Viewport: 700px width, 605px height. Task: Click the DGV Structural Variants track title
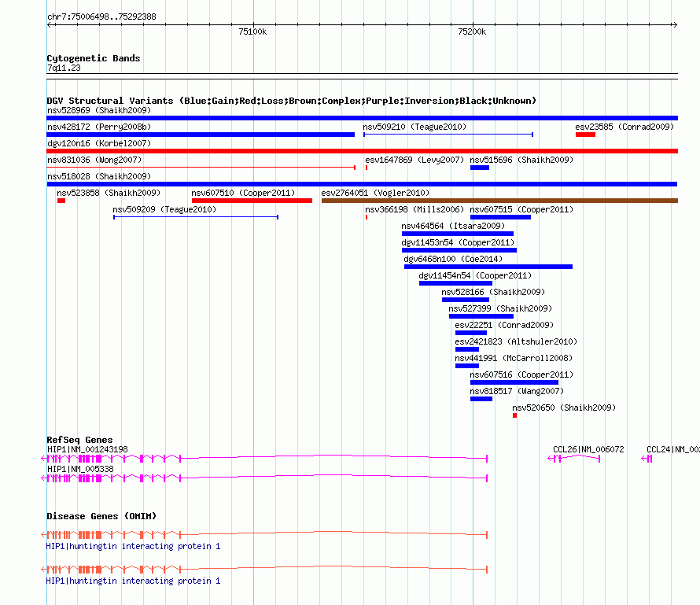tap(291, 101)
